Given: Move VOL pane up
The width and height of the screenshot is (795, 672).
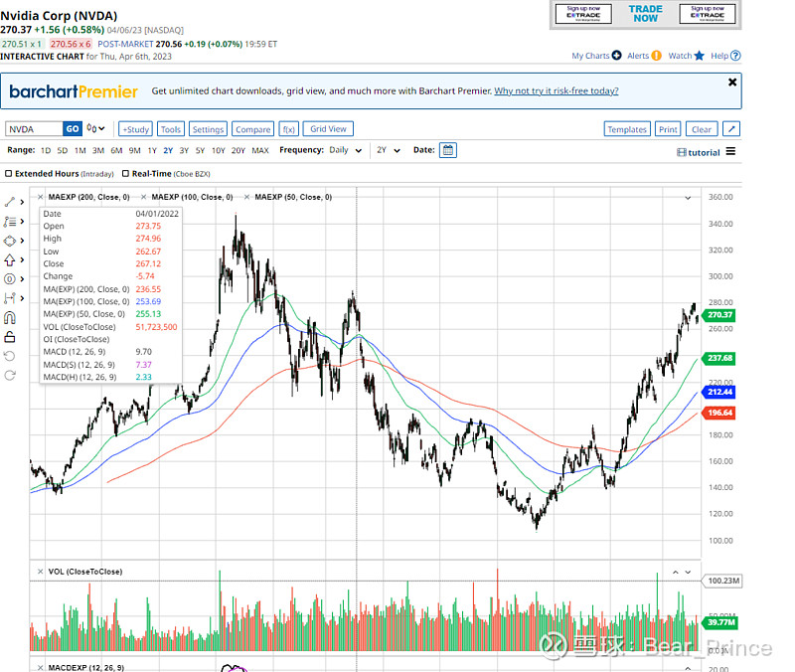Looking at the screenshot, I should tap(676, 572).
